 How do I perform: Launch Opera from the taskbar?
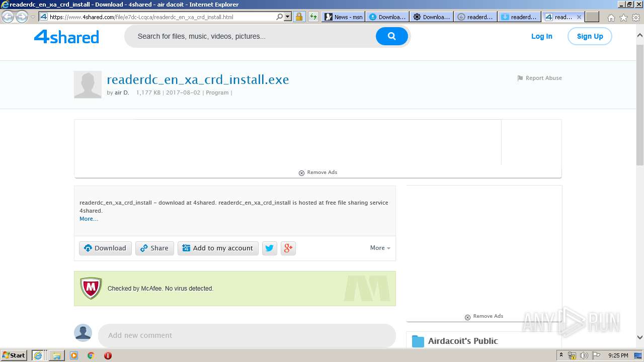pos(108,355)
